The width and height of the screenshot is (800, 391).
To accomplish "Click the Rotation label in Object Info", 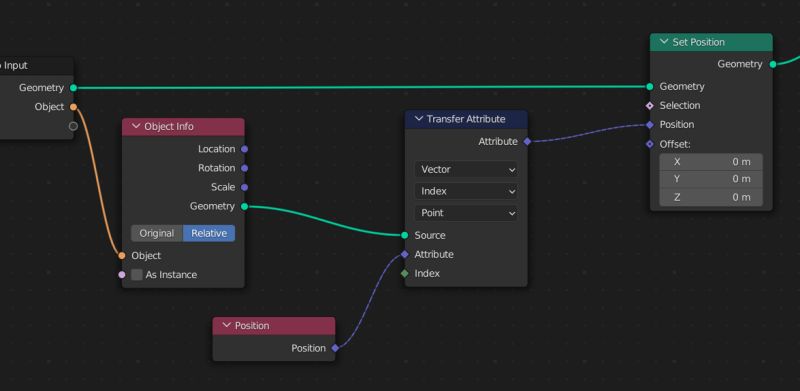I will 217,168.
